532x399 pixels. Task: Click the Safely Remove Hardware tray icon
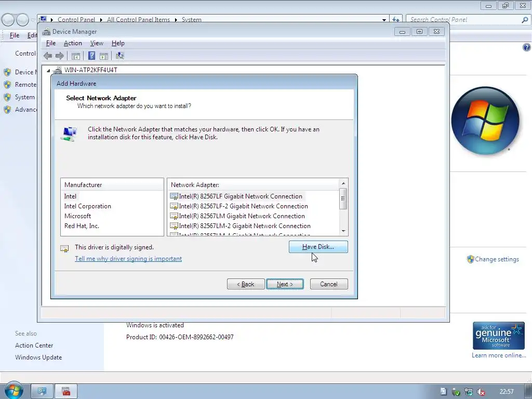456,392
